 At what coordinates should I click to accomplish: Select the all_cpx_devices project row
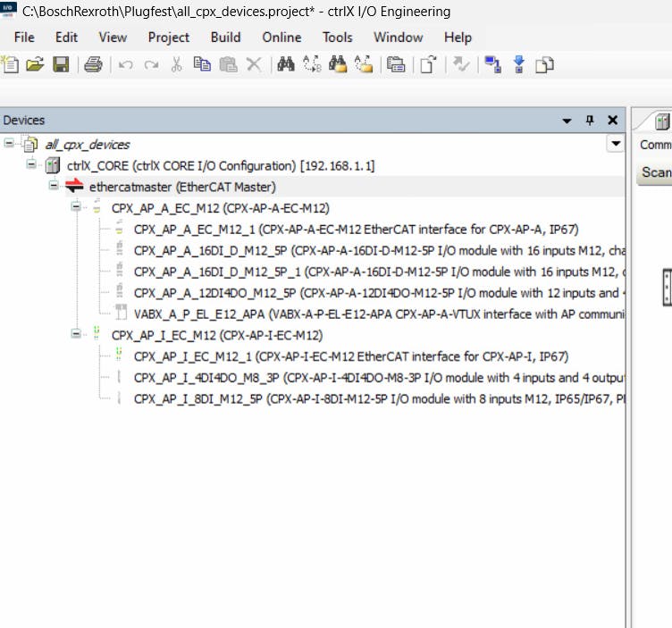pos(88,145)
